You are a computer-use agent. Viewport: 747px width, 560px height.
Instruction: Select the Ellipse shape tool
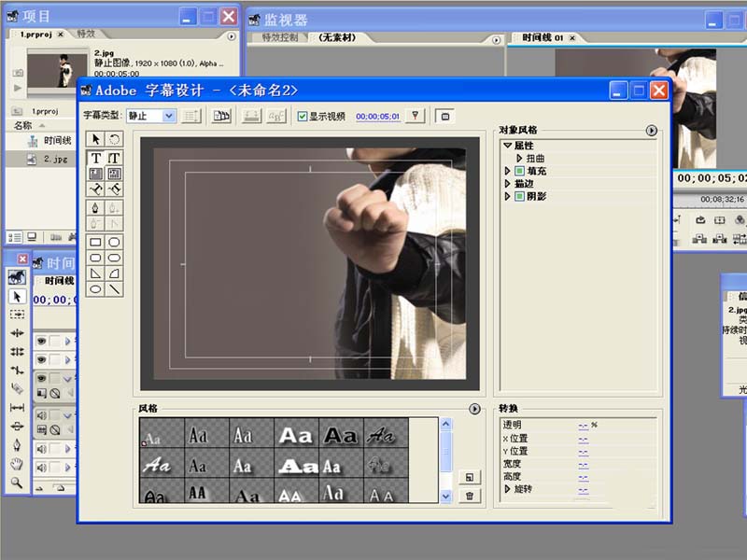pyautogui.click(x=96, y=289)
